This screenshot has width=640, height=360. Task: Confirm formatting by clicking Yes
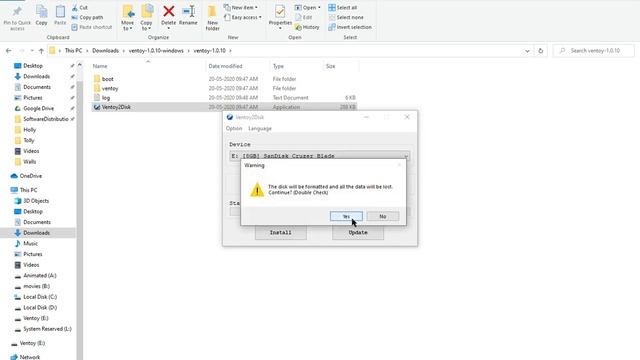pyautogui.click(x=346, y=216)
